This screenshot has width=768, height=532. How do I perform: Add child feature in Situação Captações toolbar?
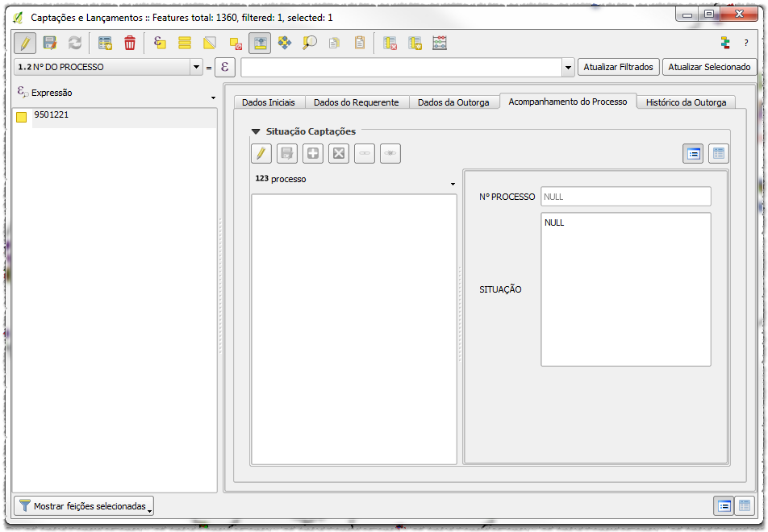coord(313,153)
